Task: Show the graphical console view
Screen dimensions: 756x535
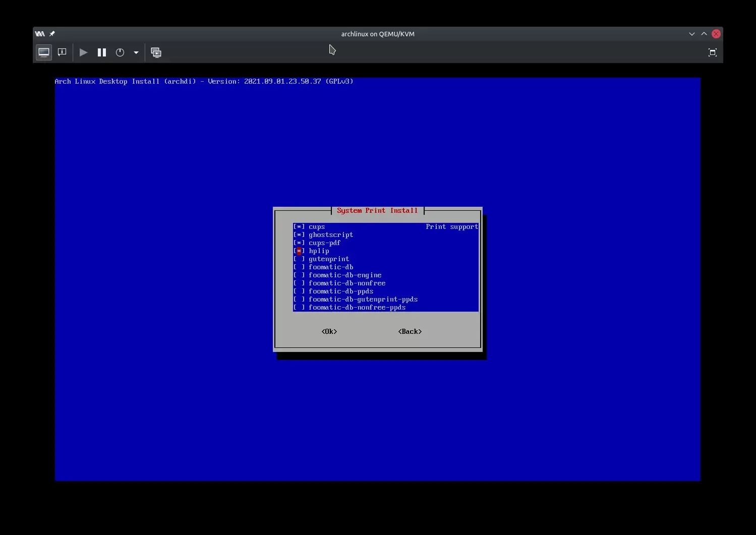Action: (x=44, y=52)
